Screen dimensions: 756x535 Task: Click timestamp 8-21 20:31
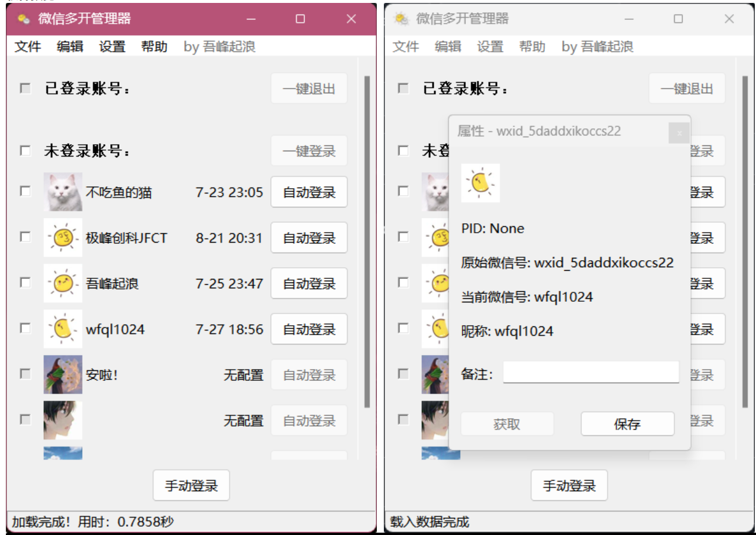230,238
